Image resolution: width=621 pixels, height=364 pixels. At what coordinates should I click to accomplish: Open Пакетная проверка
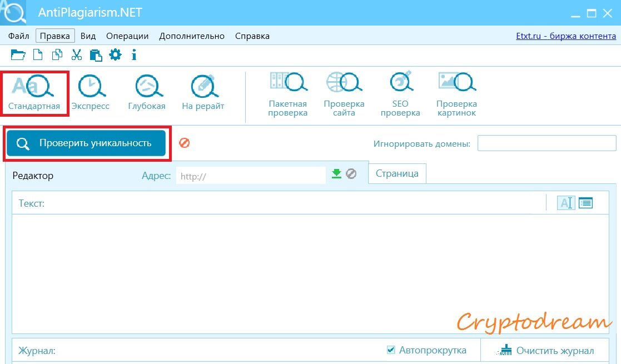(288, 94)
